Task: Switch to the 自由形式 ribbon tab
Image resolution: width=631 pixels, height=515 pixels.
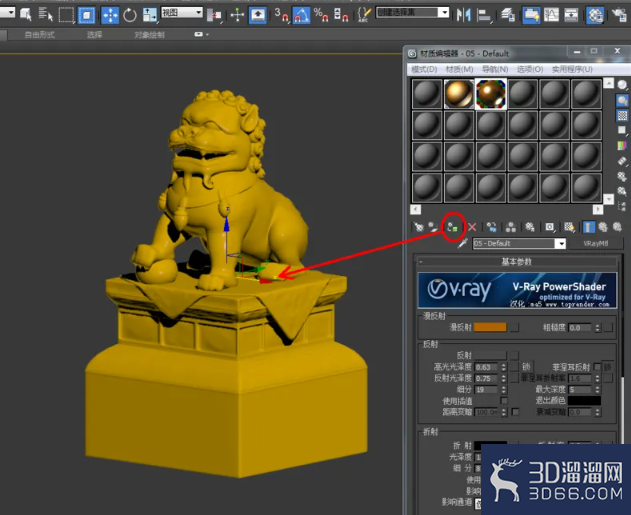Action: click(39, 35)
